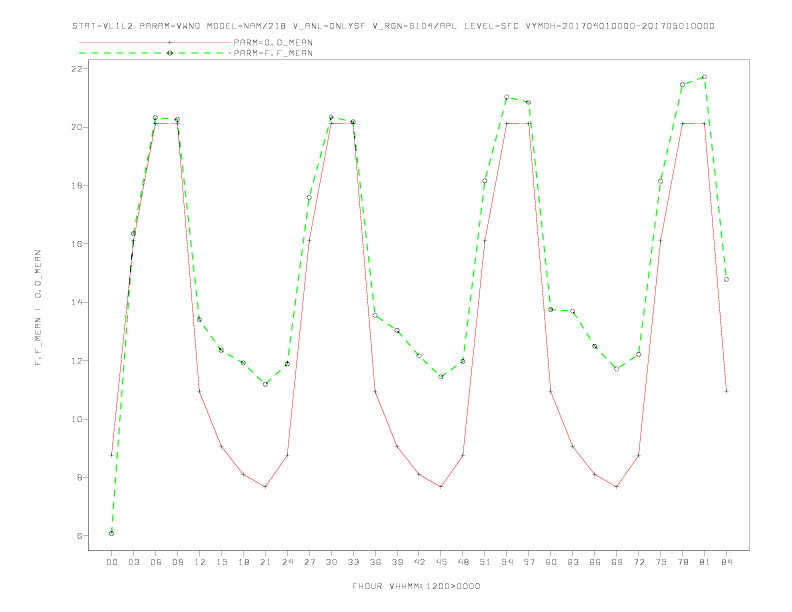Click x-axis tick label 78

pos(682,562)
